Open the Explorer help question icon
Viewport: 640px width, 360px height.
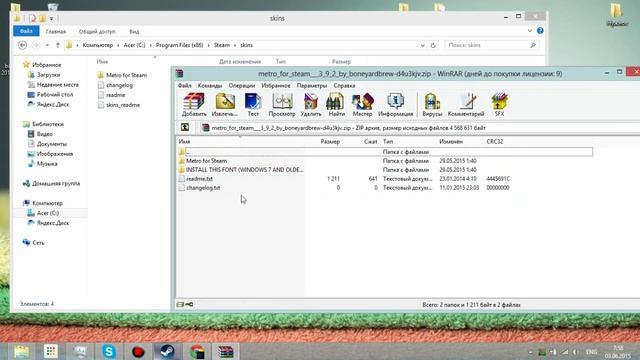pyautogui.click(x=540, y=31)
